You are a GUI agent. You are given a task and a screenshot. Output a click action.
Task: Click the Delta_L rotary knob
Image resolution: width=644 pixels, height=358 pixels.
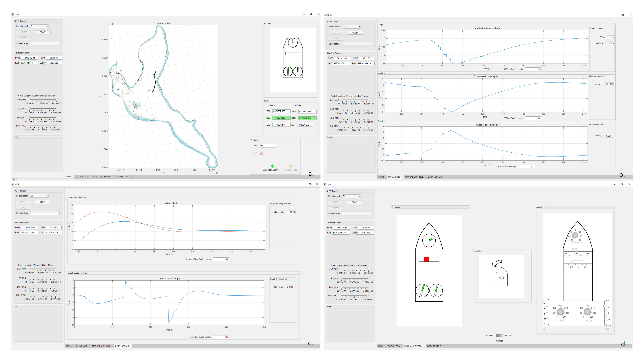click(560, 312)
